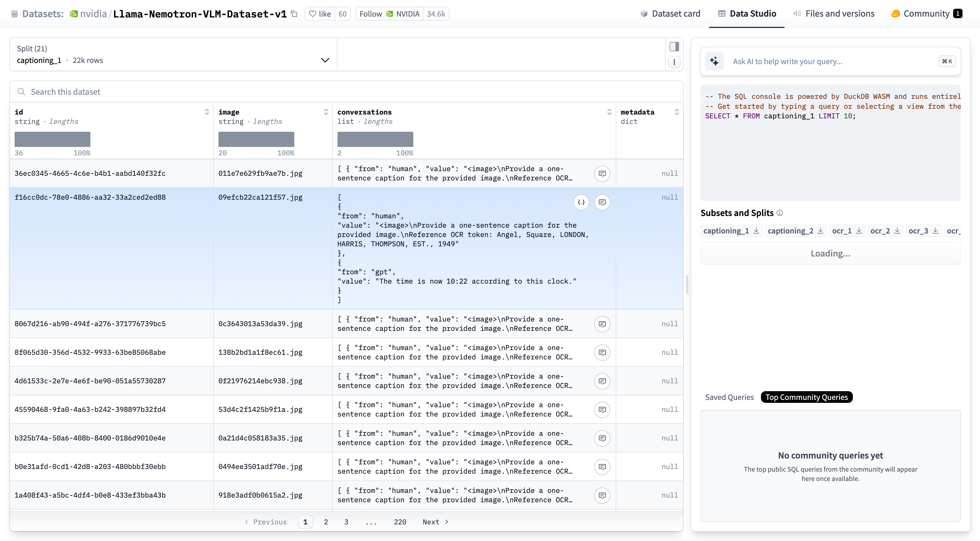This screenshot has height=541, width=980.
Task: Sort by the id column
Action: pos(206,112)
